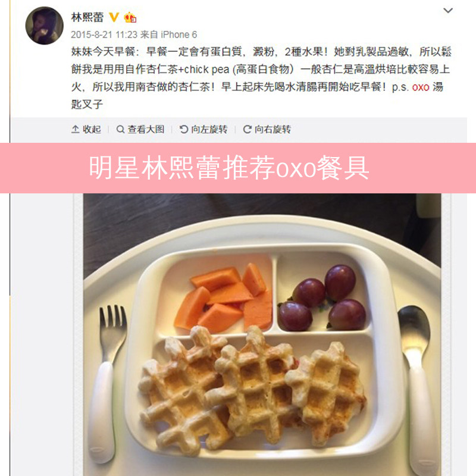Click the upward arrow collapse icon
Viewport: 476px width, 476px height.
pos(76,129)
